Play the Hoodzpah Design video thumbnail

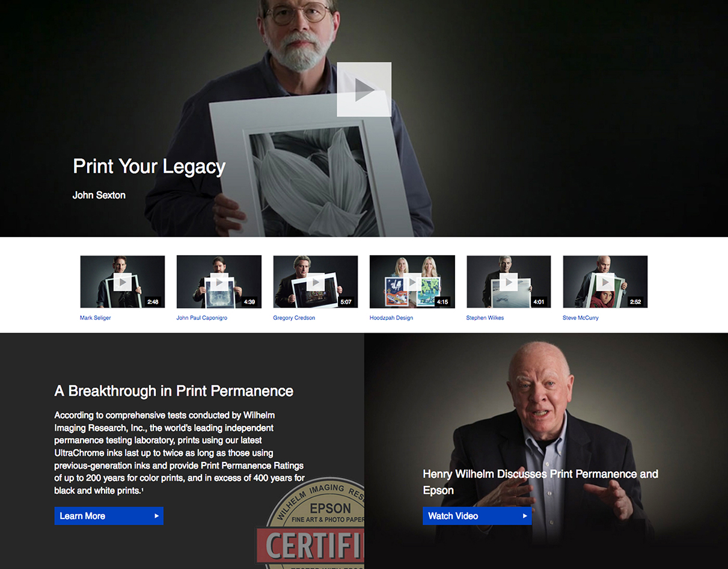point(412,281)
